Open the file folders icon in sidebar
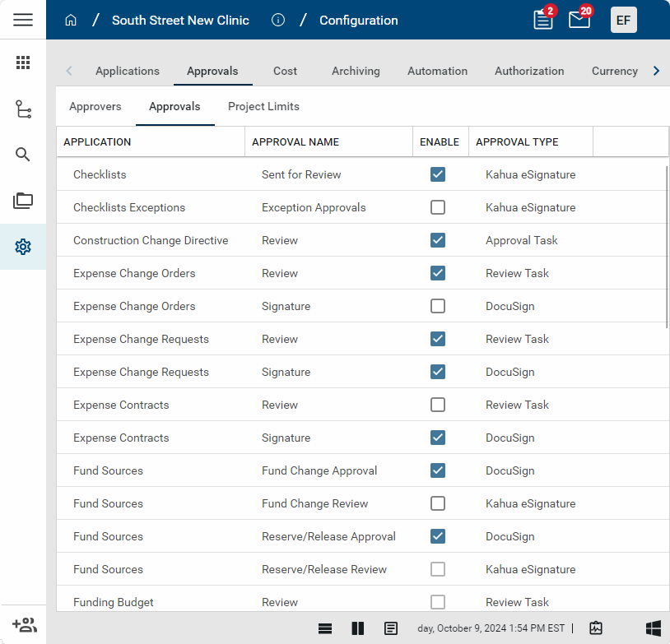Screen dimensions: 670x644 (23, 201)
